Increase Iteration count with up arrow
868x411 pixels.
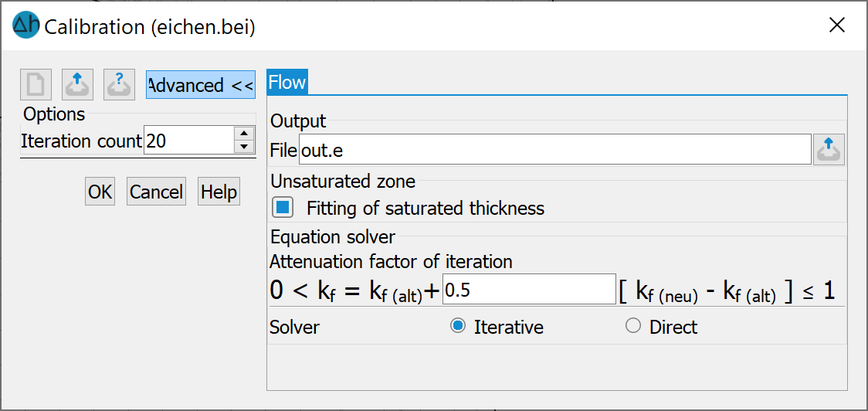tap(244, 134)
